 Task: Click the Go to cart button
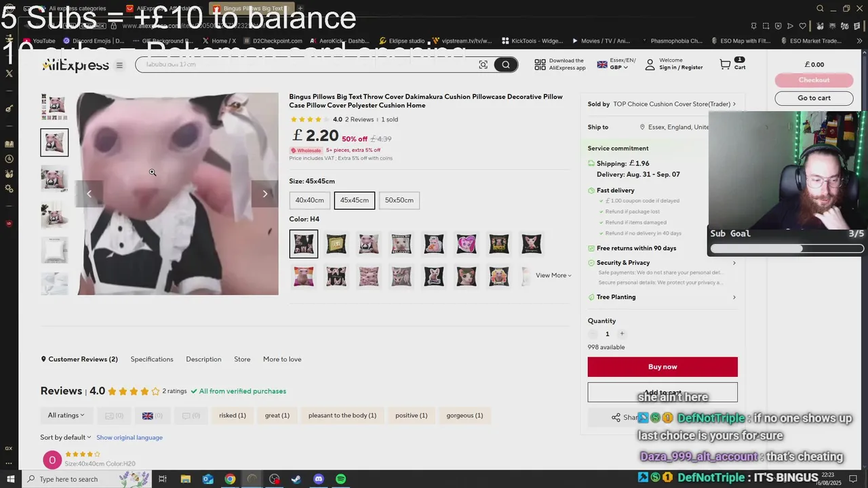point(814,98)
